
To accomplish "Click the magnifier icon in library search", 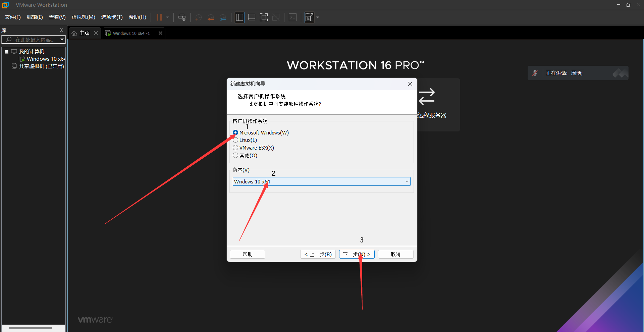I will click(9, 40).
